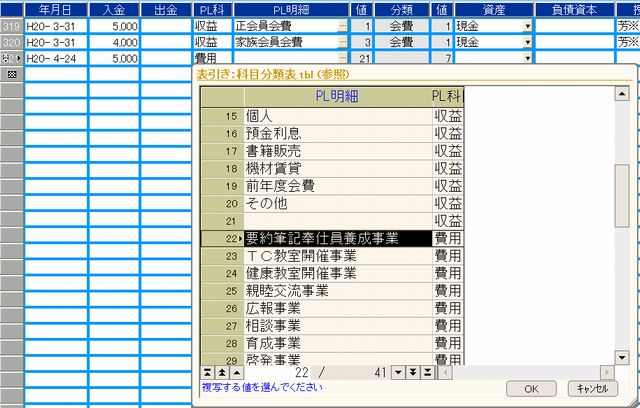Image resolution: width=640 pixels, height=408 pixels.
Task: Expand 資産 dropdown in the H20-4-24 row
Action: coord(528,59)
